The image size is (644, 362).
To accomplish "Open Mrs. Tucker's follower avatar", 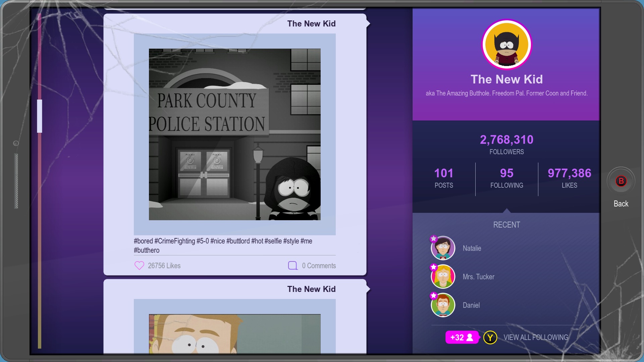I will (443, 277).
